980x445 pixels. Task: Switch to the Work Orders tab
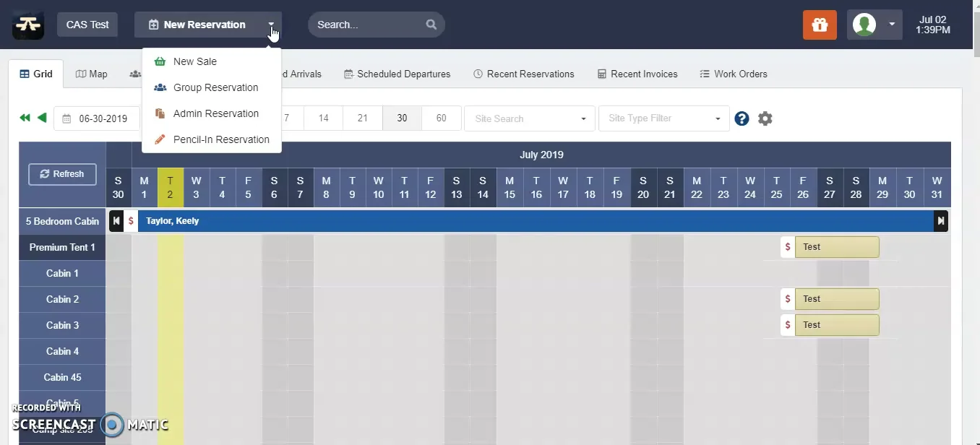pyautogui.click(x=734, y=74)
